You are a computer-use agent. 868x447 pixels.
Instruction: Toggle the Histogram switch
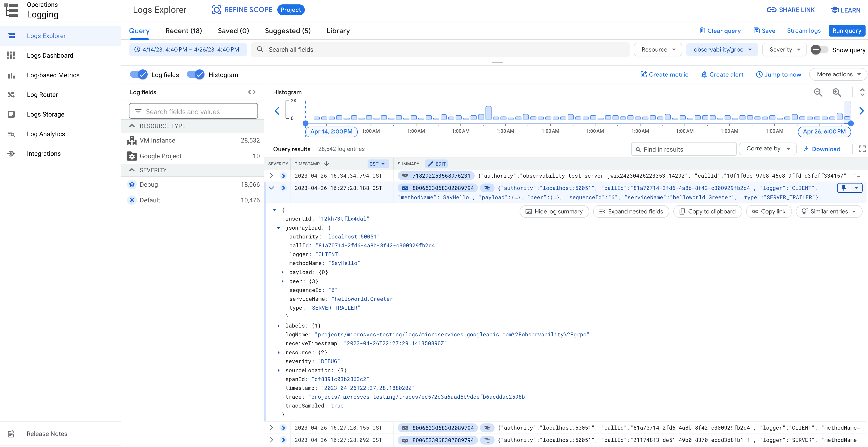coord(195,75)
